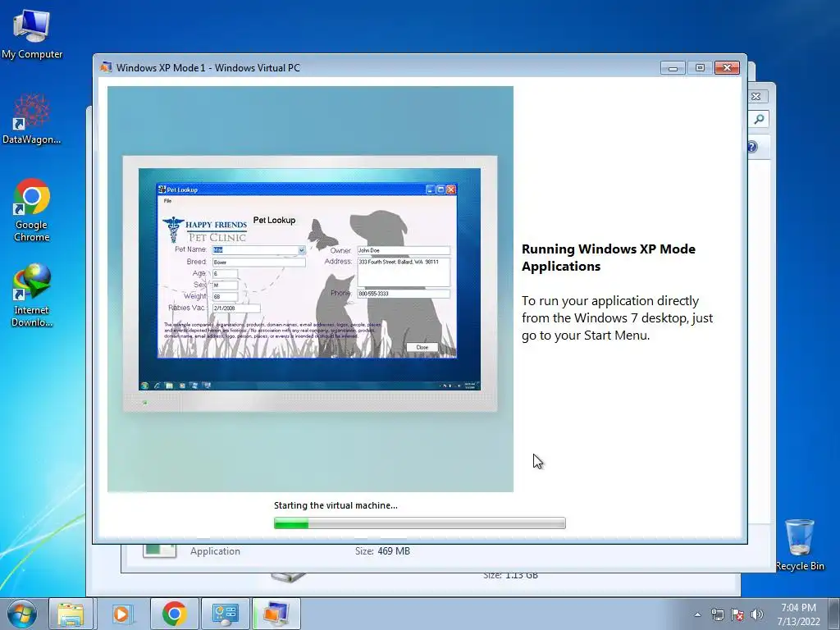Select the Windows Virtual PC taskbar button
Viewport: 840px width, 630px height.
point(276,614)
